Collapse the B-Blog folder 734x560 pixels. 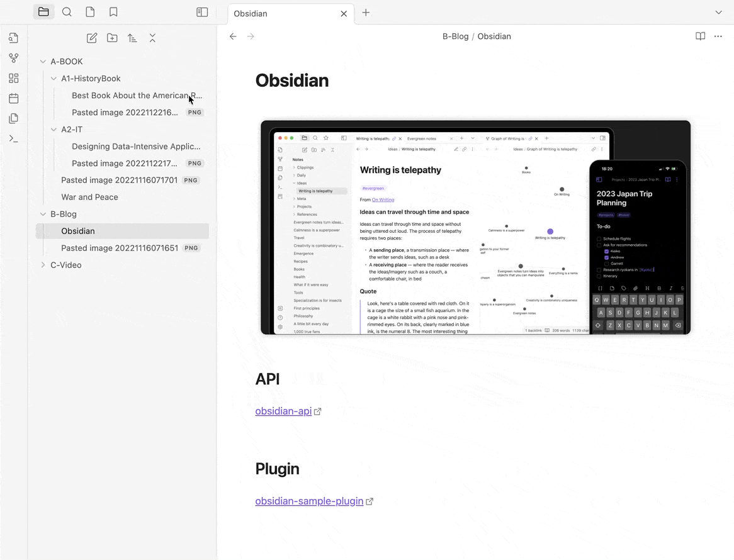pyautogui.click(x=43, y=215)
